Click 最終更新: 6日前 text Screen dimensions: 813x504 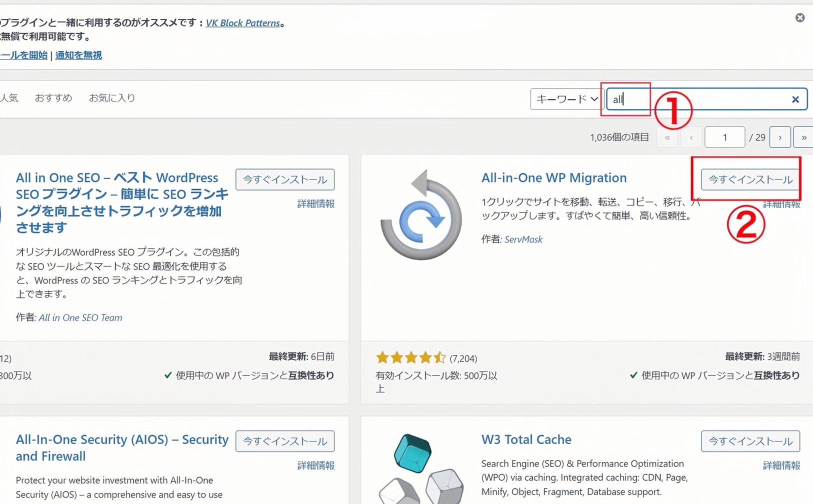point(301,356)
